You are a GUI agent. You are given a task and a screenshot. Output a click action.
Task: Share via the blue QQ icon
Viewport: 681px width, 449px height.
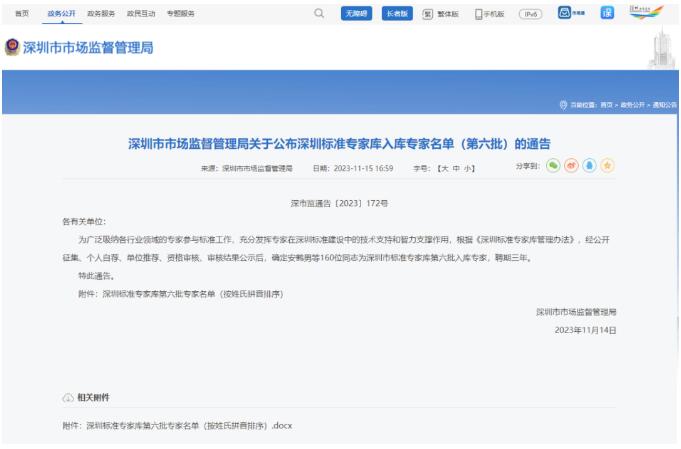tap(588, 167)
